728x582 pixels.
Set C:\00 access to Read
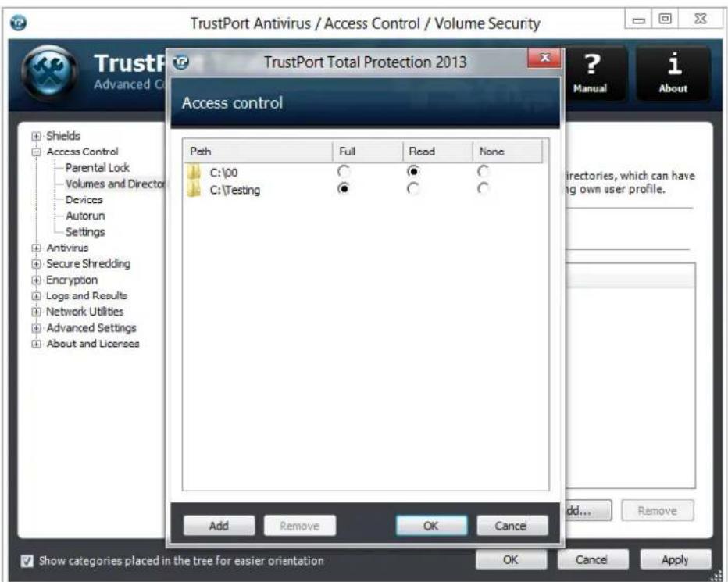coord(413,171)
